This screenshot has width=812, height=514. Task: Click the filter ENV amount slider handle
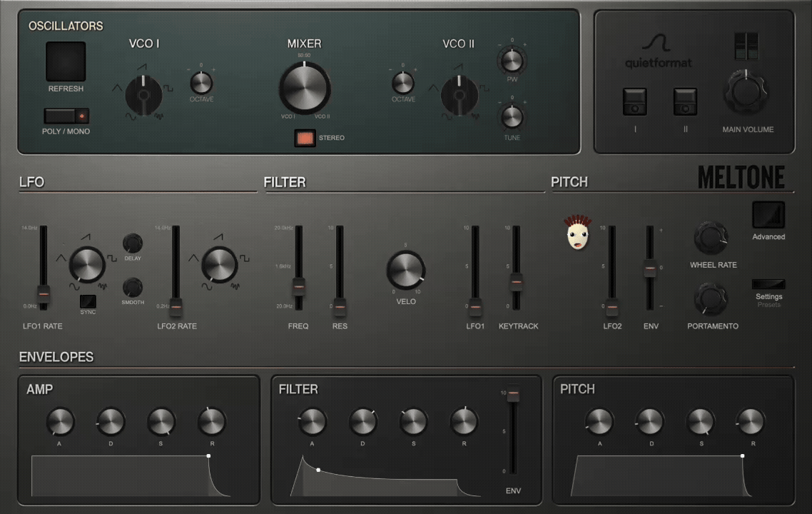pyautogui.click(x=513, y=394)
